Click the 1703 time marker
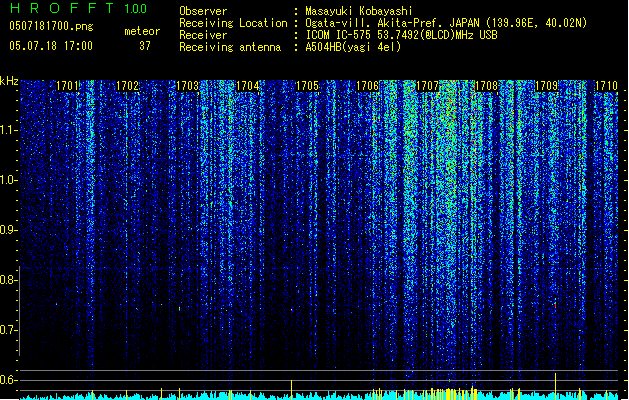This screenshot has height=400, width=629. tap(187, 86)
